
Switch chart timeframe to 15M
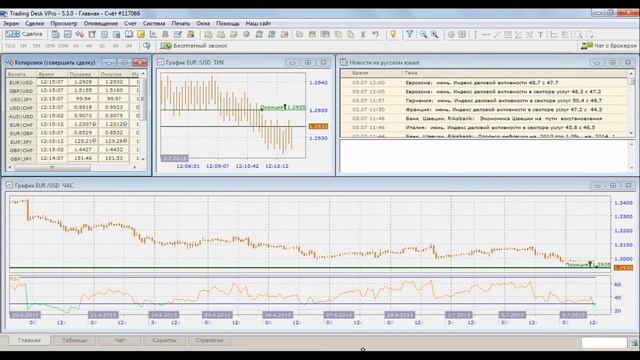(50, 46)
